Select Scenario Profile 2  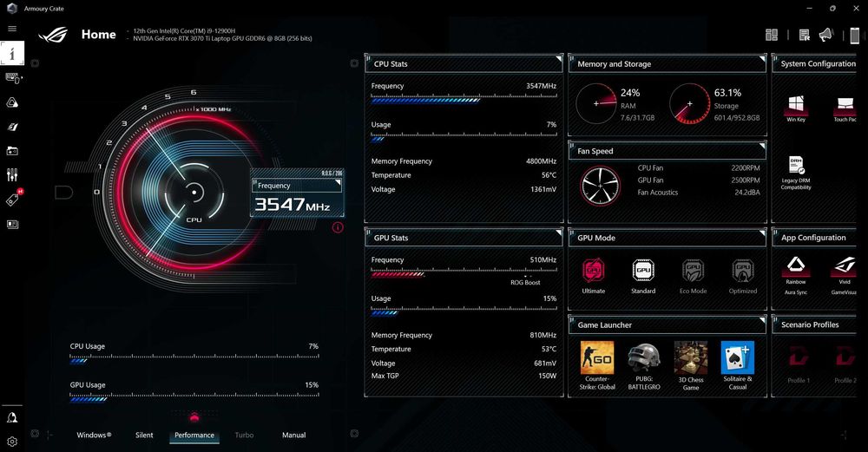(x=845, y=364)
